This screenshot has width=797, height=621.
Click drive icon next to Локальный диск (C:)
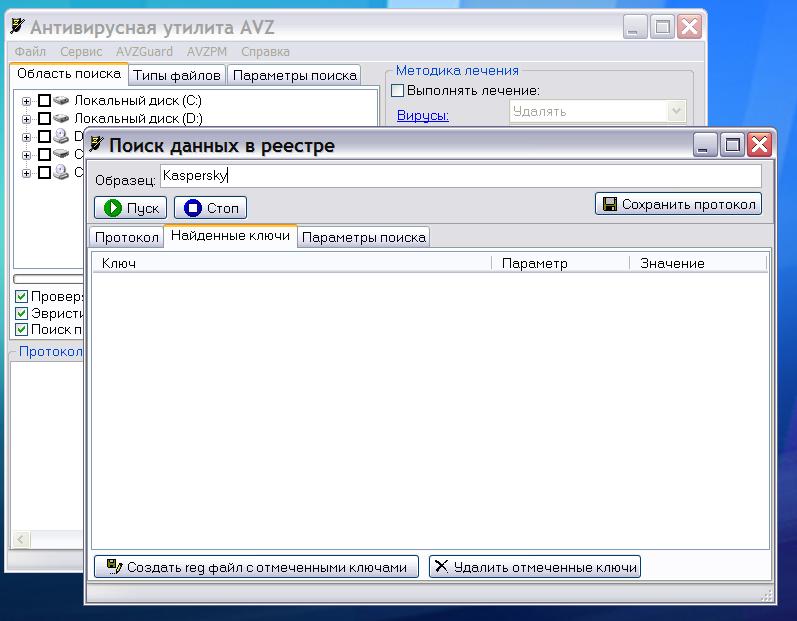61,100
